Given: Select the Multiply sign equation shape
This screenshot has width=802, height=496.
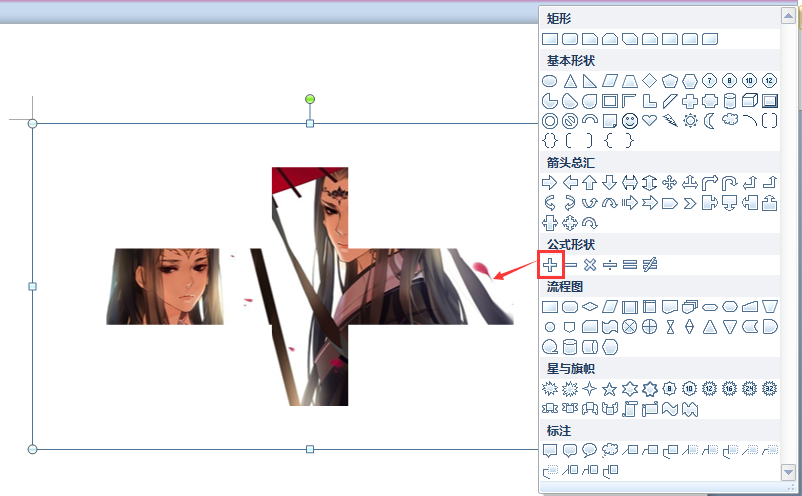Looking at the screenshot, I should click(x=590, y=265).
